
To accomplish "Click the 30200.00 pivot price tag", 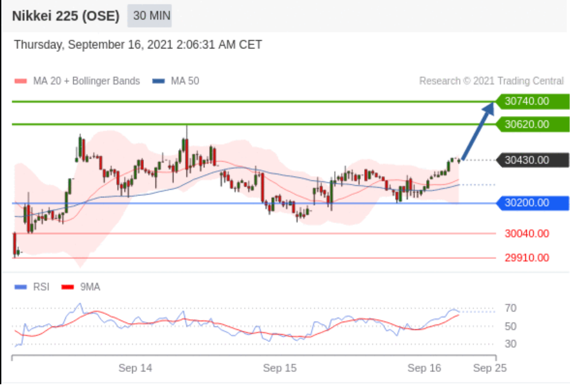I will 532,203.
